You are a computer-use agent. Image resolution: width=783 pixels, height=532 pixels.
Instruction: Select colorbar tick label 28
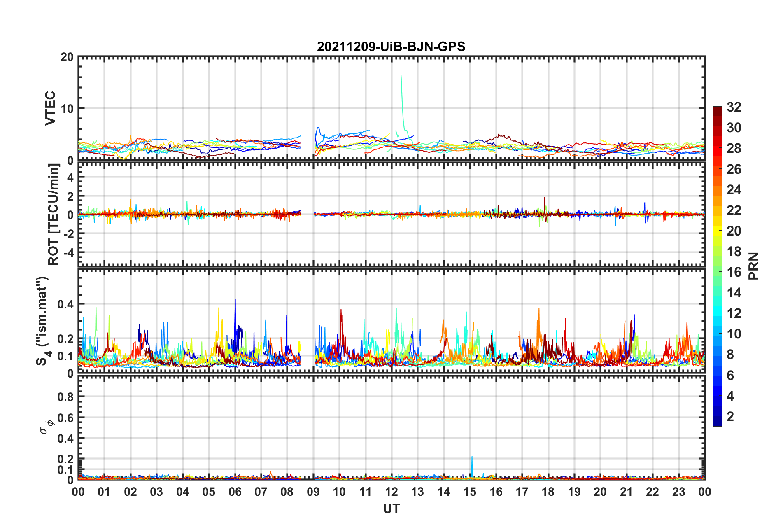pos(734,148)
